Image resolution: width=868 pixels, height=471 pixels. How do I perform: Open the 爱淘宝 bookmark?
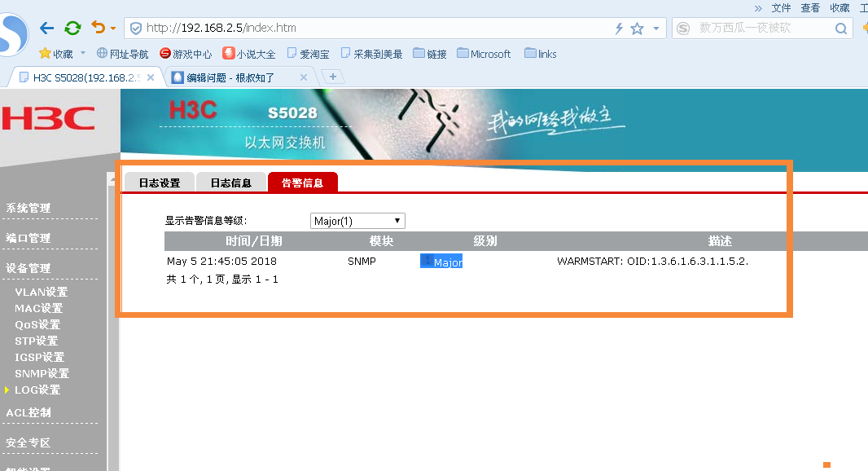[308, 54]
